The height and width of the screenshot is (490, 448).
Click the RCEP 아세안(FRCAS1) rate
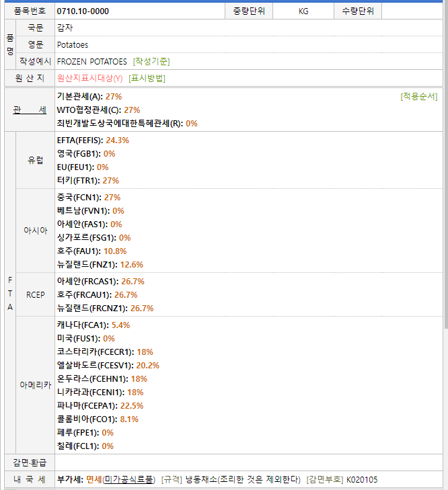coord(101,282)
